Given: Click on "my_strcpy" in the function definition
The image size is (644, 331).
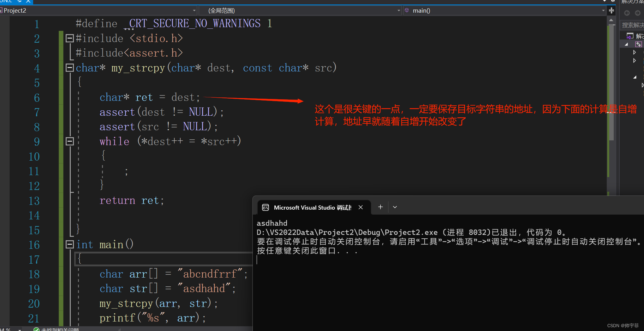Looking at the screenshot, I should point(138,68).
